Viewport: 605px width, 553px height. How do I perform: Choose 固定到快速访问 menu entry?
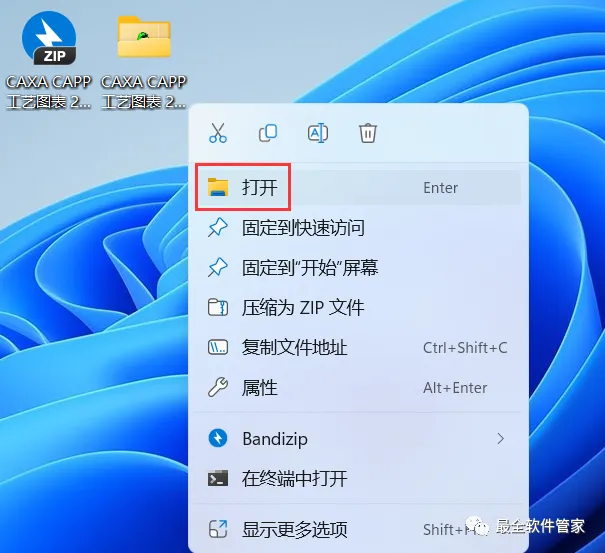[358, 228]
